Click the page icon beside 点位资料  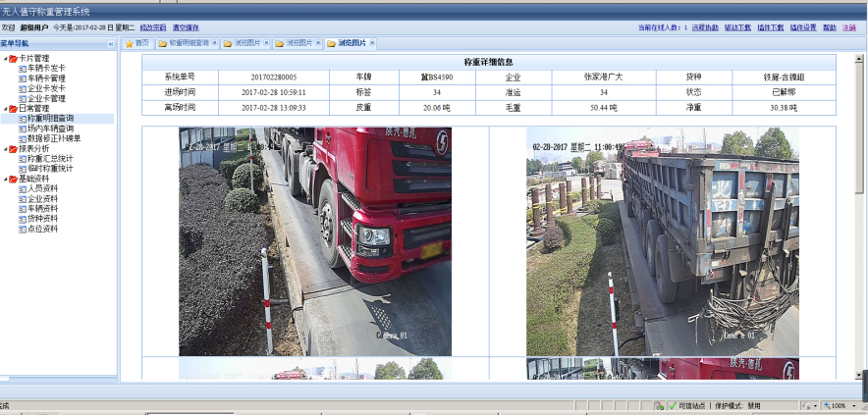[x=23, y=229]
